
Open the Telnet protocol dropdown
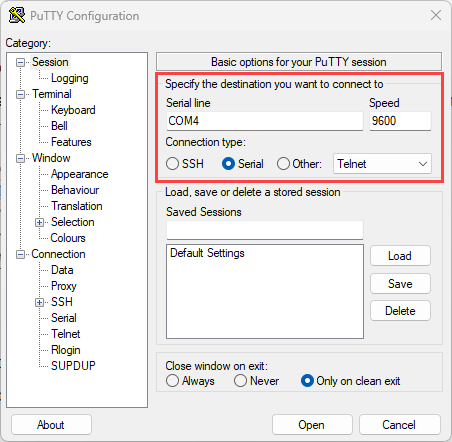[x=382, y=164]
